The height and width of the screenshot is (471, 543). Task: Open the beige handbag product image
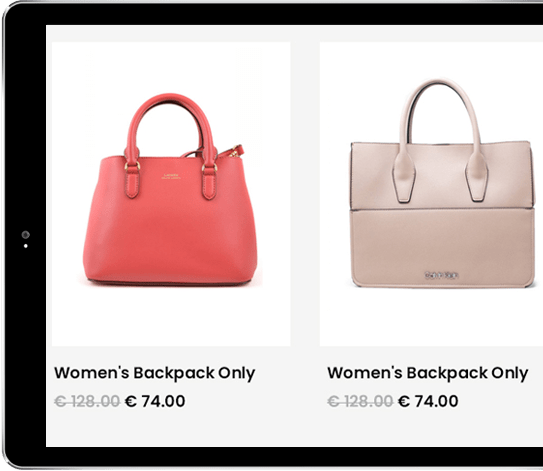tap(431, 194)
